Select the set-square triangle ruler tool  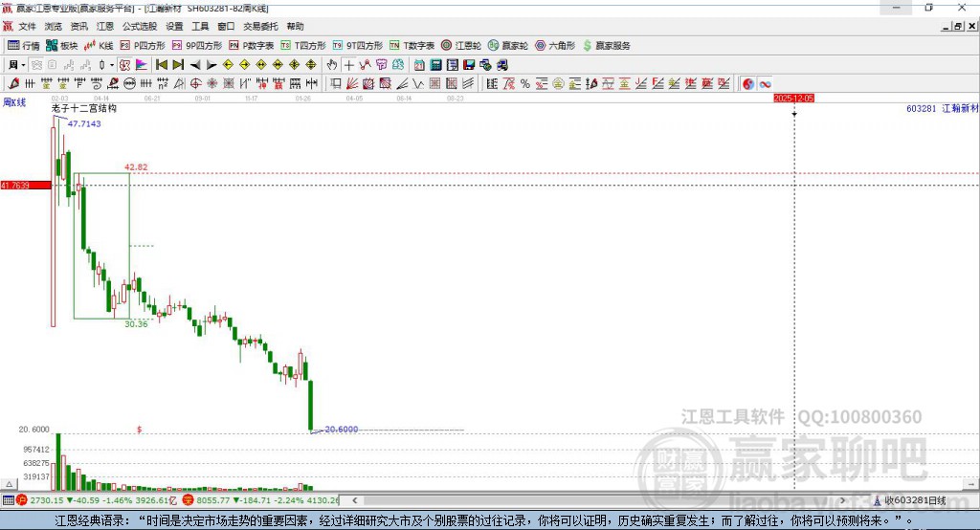click(179, 84)
